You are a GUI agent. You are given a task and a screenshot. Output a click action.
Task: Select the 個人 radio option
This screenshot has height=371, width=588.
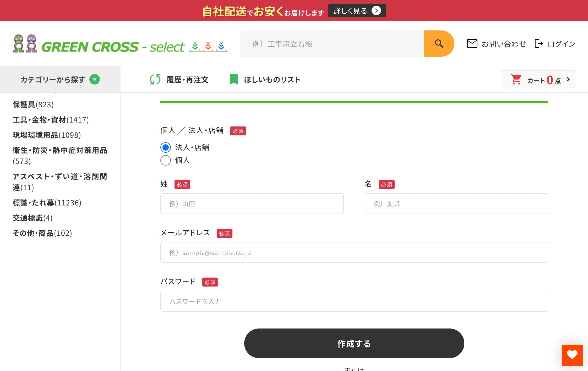[165, 160]
